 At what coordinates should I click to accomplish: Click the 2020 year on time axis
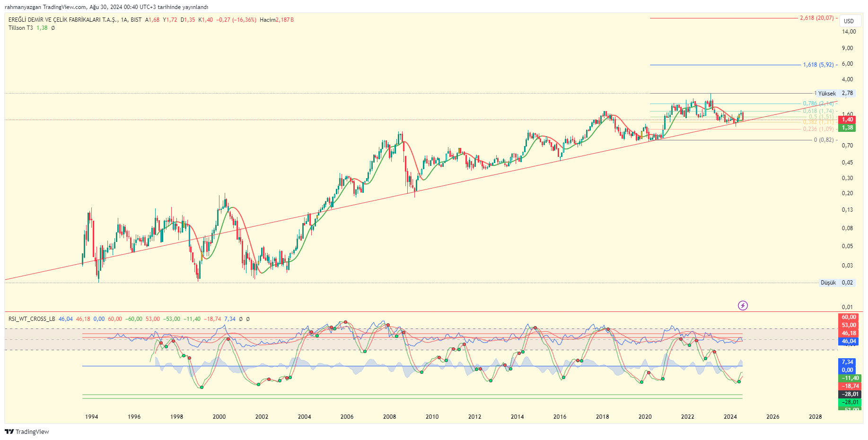[645, 417]
